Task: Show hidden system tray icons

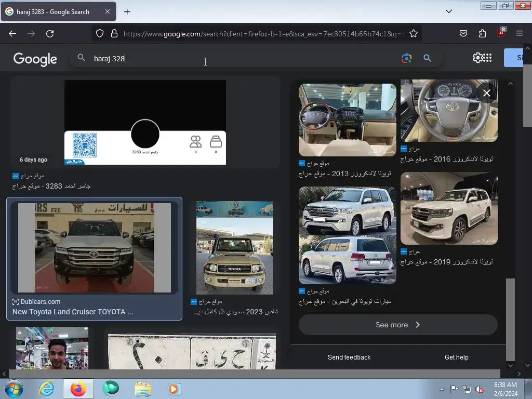Action: coord(442,389)
